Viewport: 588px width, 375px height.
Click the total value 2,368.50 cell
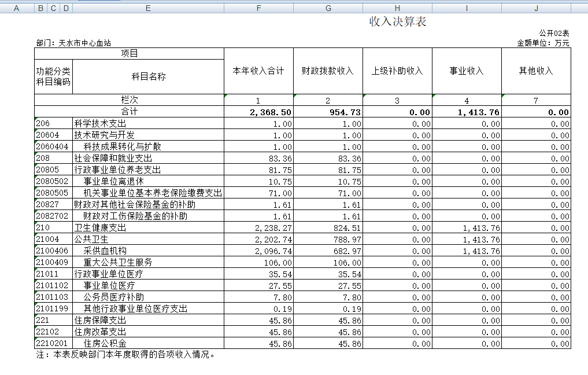(x=258, y=112)
